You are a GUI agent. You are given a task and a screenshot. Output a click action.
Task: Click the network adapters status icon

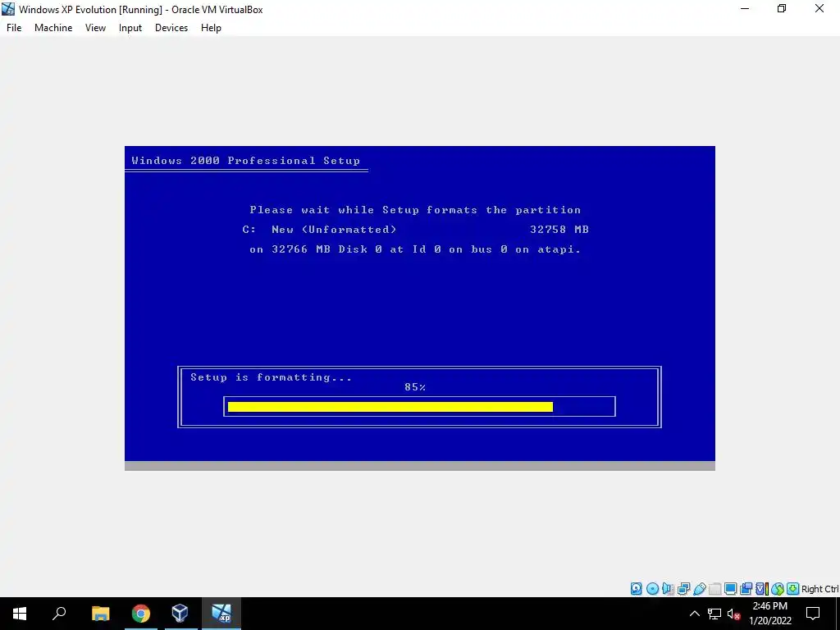pyautogui.click(x=683, y=589)
